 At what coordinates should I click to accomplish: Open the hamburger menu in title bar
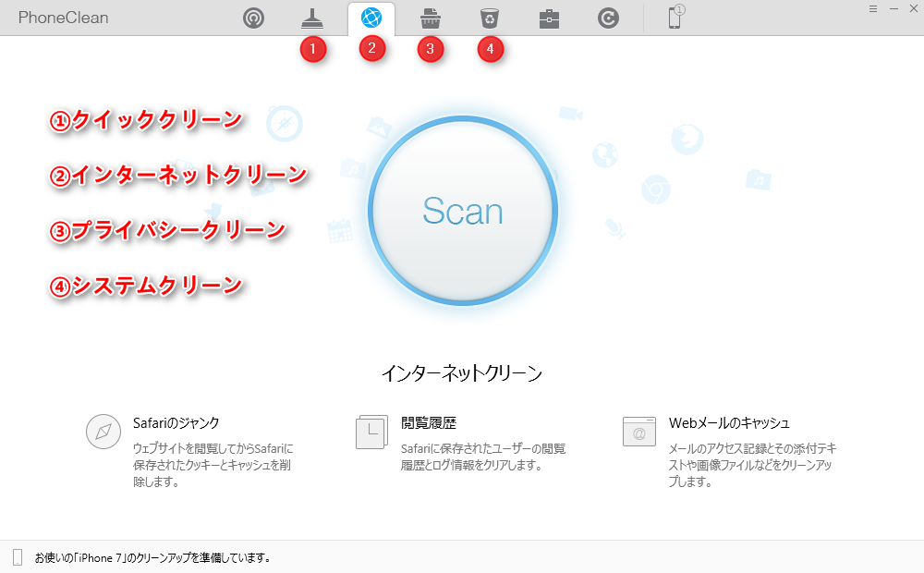tap(873, 9)
